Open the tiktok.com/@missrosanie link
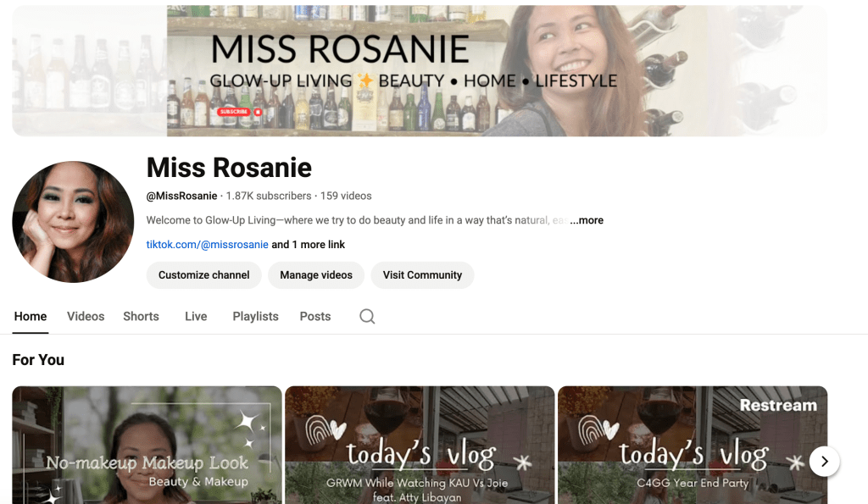 207,245
